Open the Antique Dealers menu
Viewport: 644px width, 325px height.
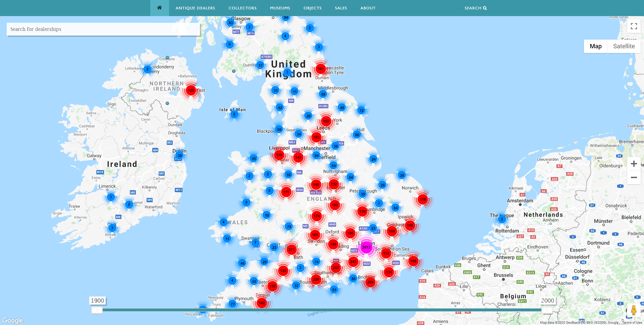[195, 8]
